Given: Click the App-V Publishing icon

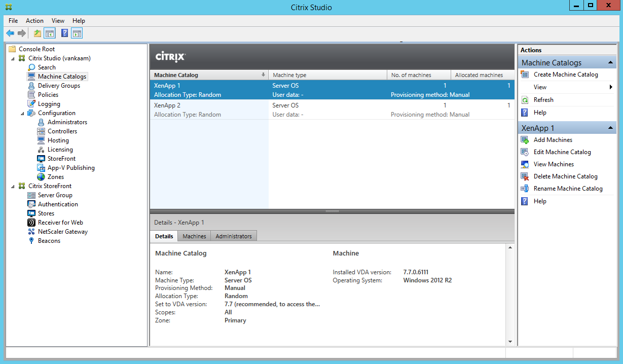Looking at the screenshot, I should coord(41,168).
